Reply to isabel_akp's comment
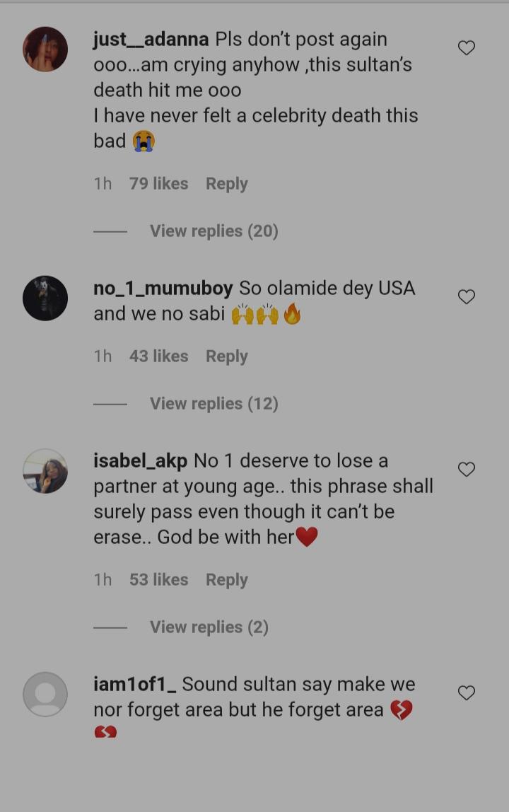 (226, 580)
